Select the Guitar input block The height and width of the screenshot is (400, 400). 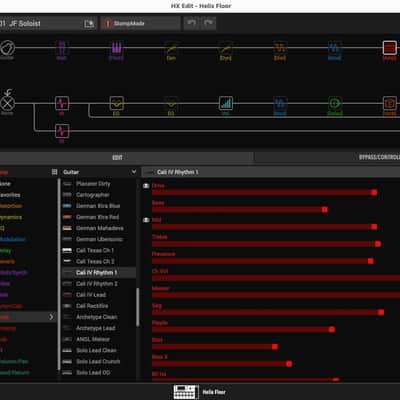[7, 48]
